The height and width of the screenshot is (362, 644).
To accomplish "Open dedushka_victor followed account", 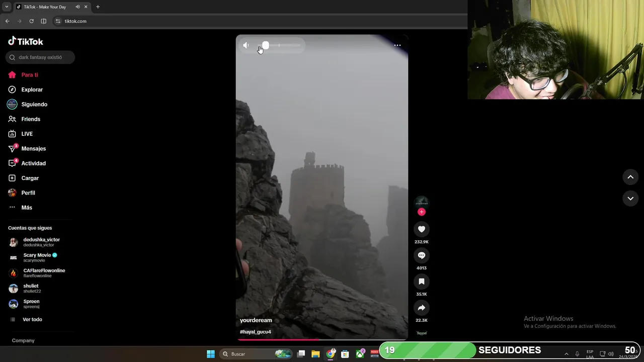I will (34, 242).
